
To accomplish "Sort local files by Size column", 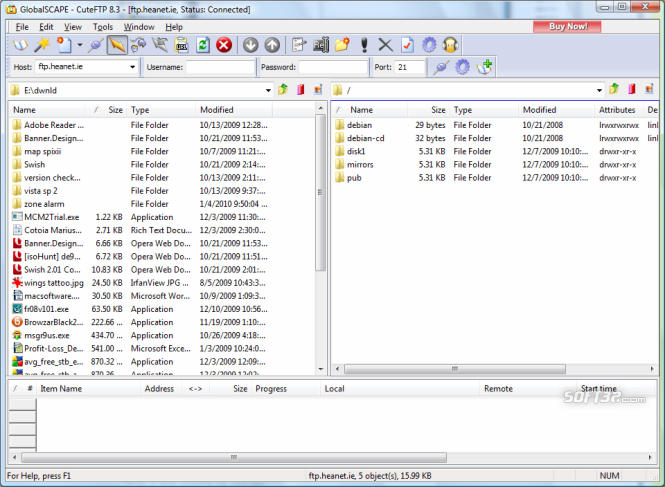I will (x=106, y=110).
